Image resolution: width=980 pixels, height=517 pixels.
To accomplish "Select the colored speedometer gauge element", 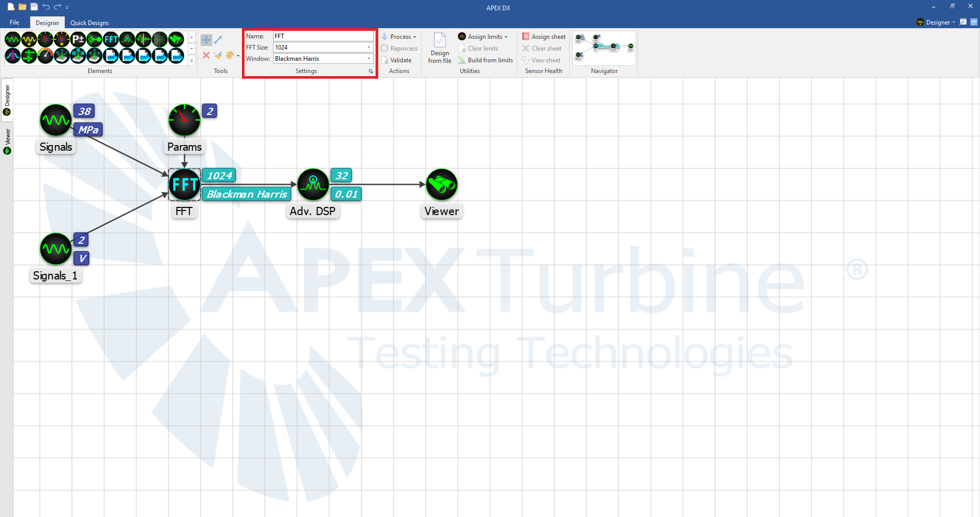I will [45, 56].
